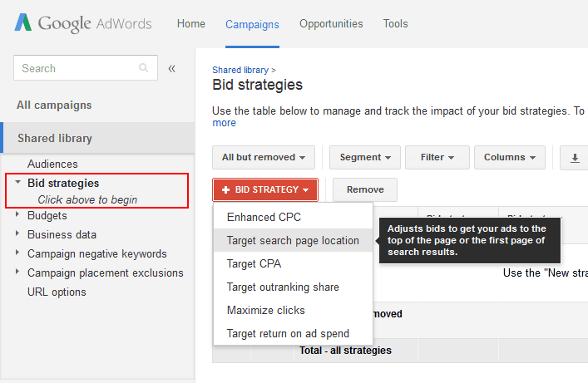Expand the Budgets tree arrow
This screenshot has width=588, height=383.
17,214
